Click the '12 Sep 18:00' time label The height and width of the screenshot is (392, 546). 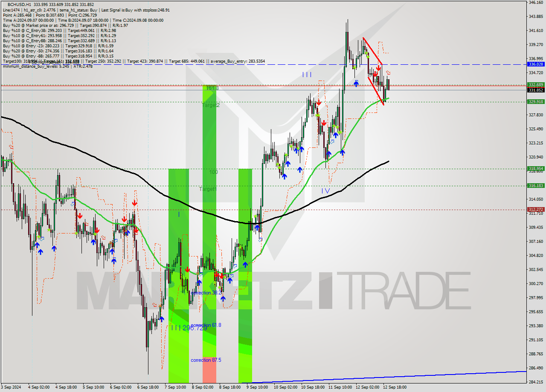pos(395,387)
